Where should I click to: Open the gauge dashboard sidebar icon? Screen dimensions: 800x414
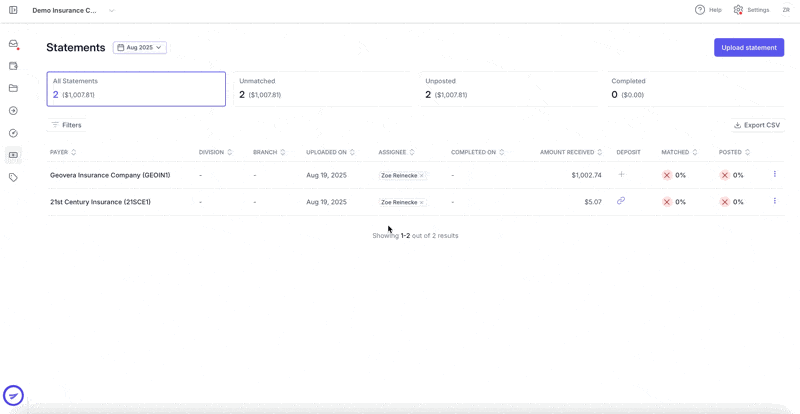(13, 133)
